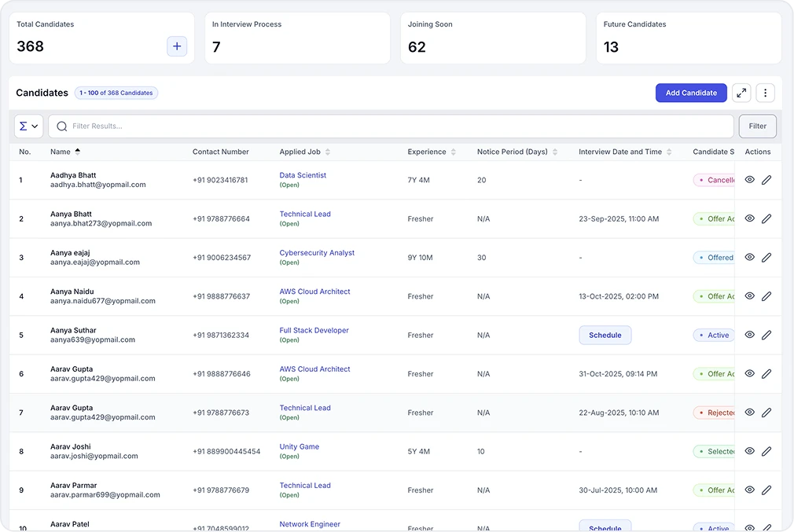The width and height of the screenshot is (794, 532).
Task: Open Technical Lead job for Aanya Bhatt
Action: click(305, 214)
